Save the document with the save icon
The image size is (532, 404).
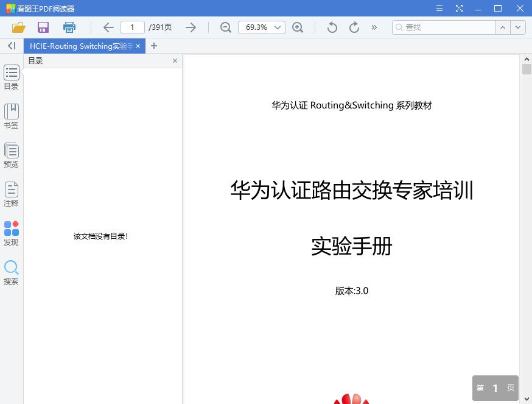tap(43, 27)
